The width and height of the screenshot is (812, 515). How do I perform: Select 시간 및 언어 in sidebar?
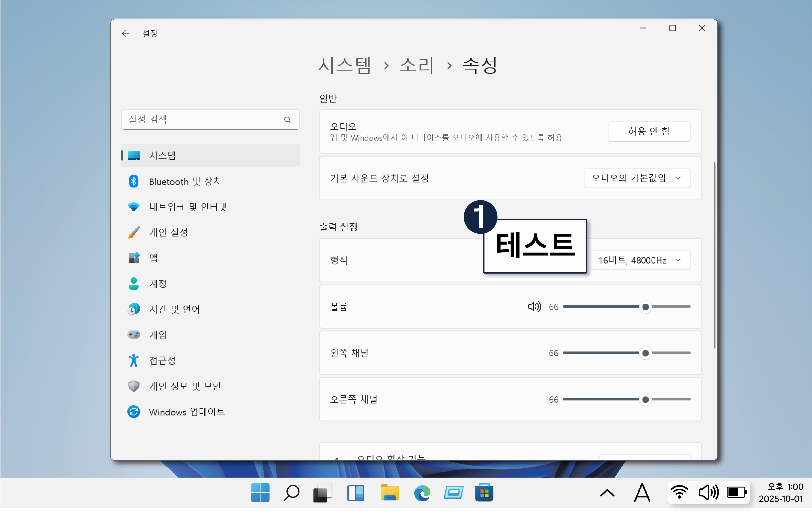point(174,309)
